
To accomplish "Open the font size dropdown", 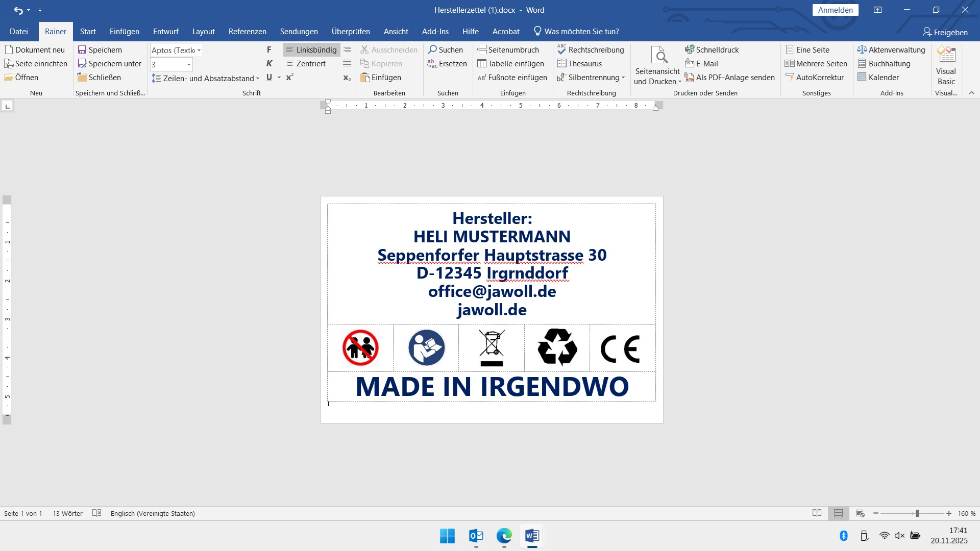I will [x=188, y=64].
